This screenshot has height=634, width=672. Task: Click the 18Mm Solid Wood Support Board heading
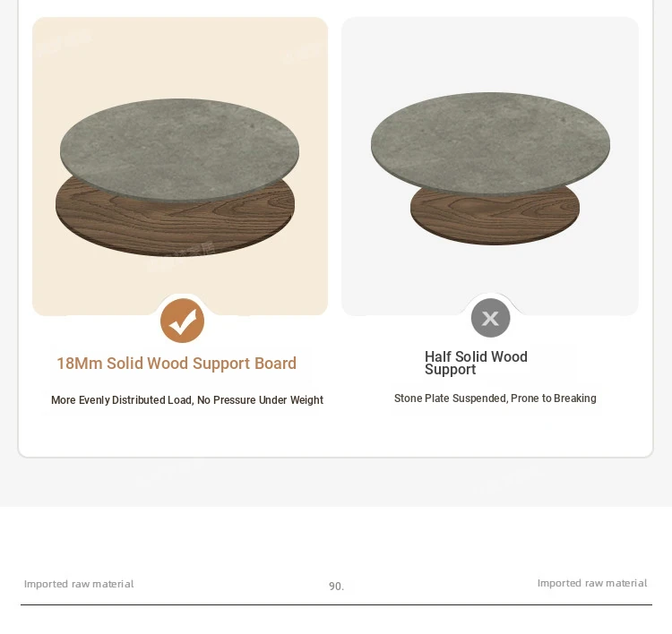pos(177,364)
